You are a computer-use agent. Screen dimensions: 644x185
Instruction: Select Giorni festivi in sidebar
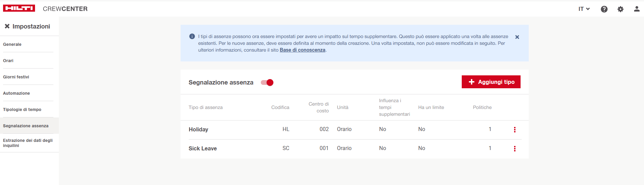(16, 77)
